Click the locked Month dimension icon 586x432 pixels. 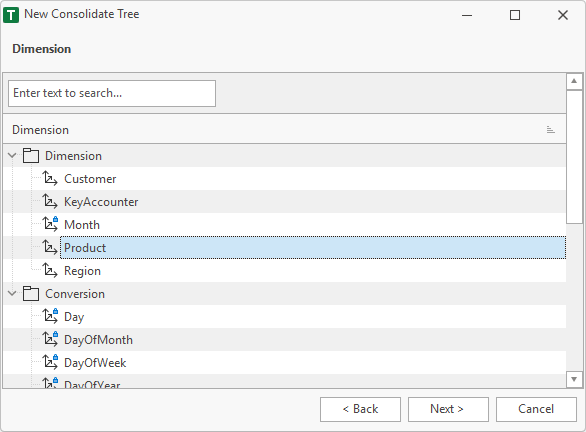(x=50, y=225)
